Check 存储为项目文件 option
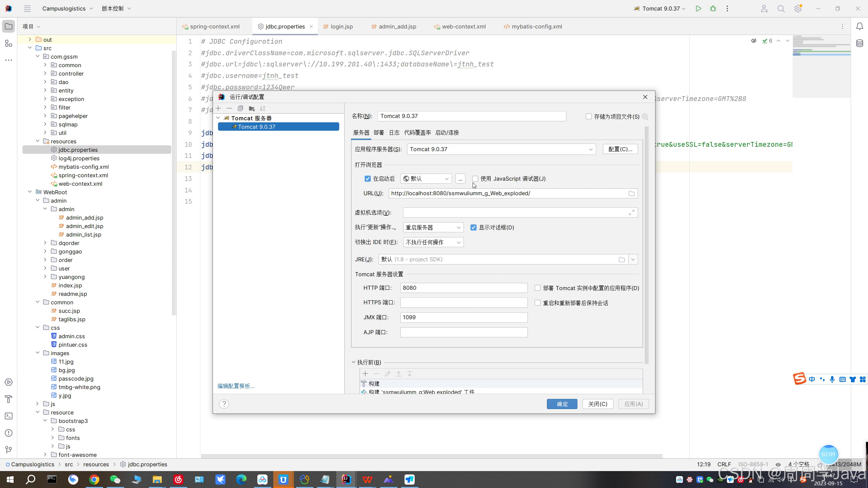 pos(589,117)
